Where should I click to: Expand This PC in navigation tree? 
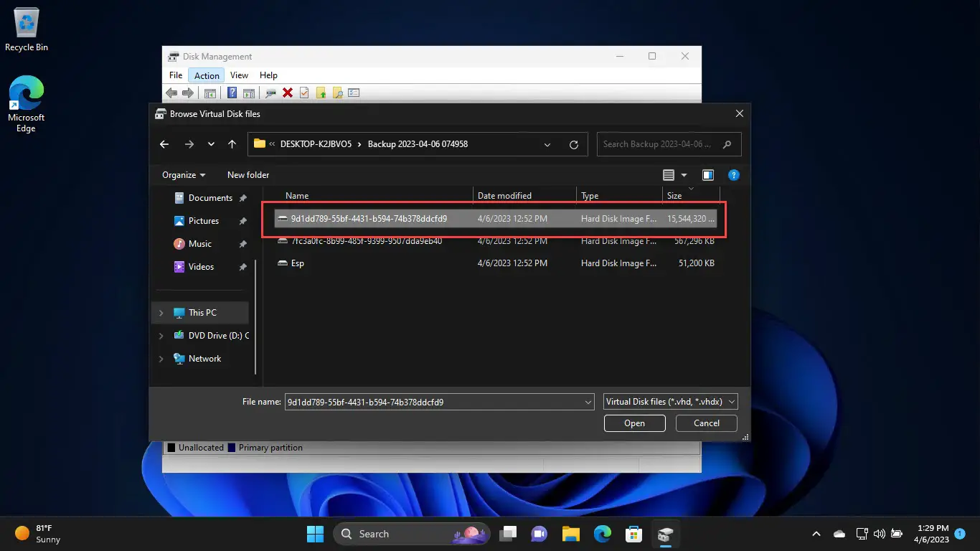point(161,313)
